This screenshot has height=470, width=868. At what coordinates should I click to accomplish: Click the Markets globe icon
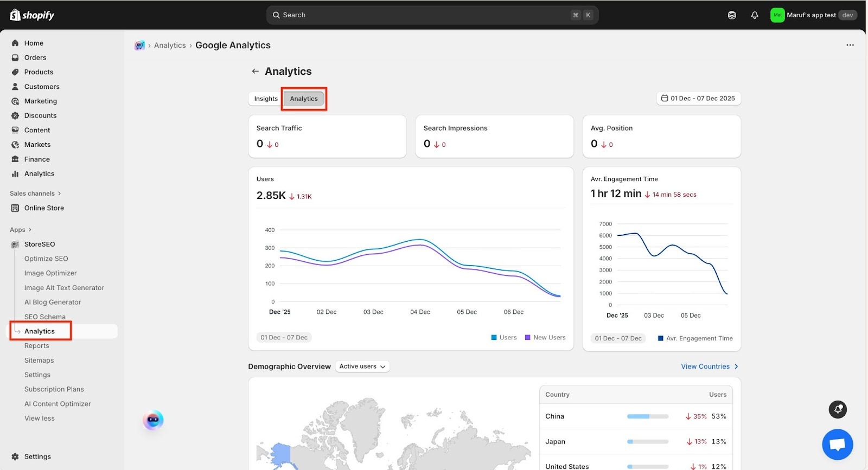click(15, 145)
